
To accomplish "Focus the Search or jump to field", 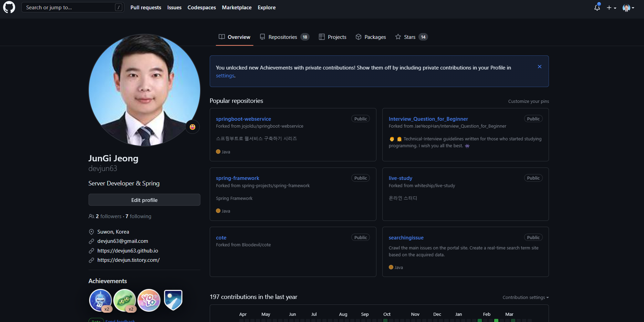I will [x=72, y=7].
